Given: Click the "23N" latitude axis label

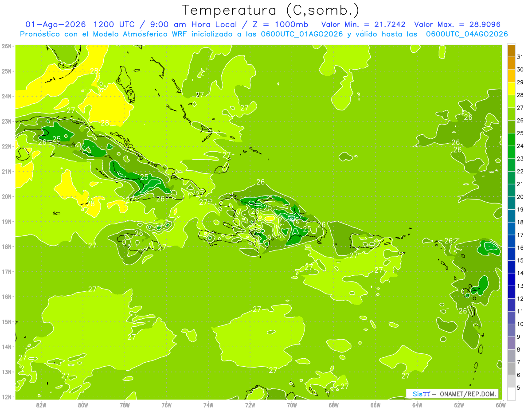Looking at the screenshot, I should pos(7,121).
